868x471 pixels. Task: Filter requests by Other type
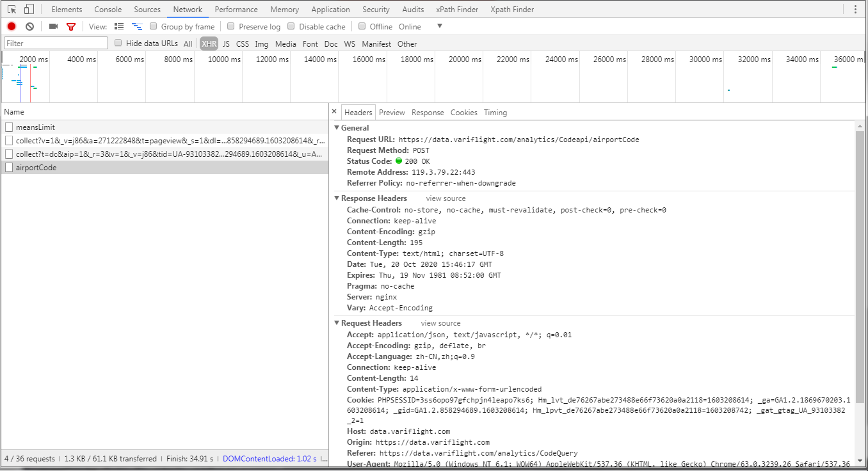[407, 44]
